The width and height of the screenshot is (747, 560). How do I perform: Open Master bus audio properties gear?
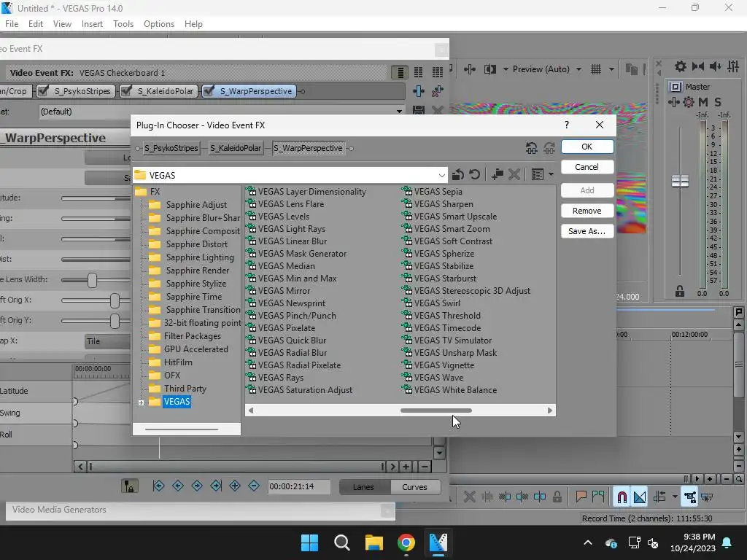pos(681,66)
